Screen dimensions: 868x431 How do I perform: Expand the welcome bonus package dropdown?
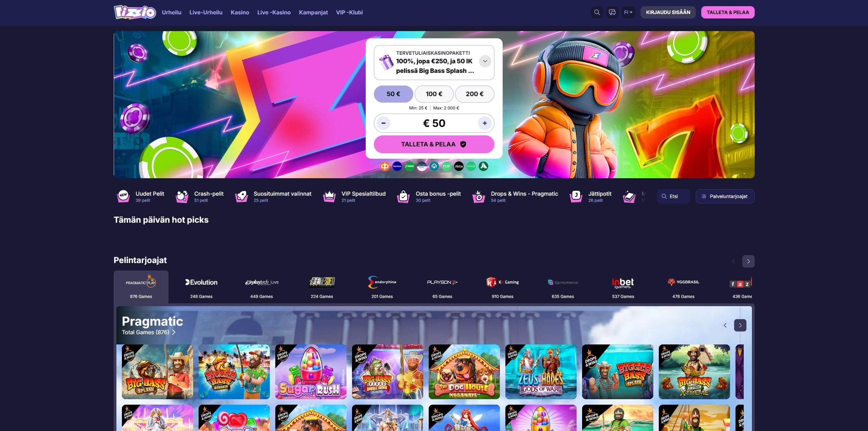[x=485, y=61]
